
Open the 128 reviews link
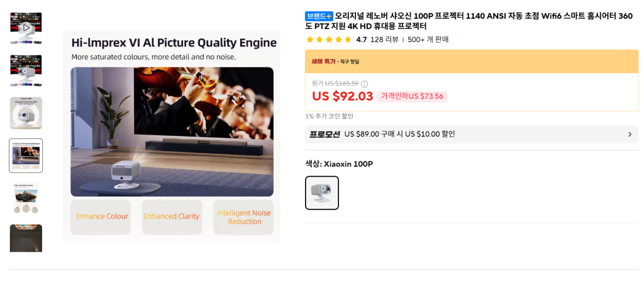click(x=384, y=40)
